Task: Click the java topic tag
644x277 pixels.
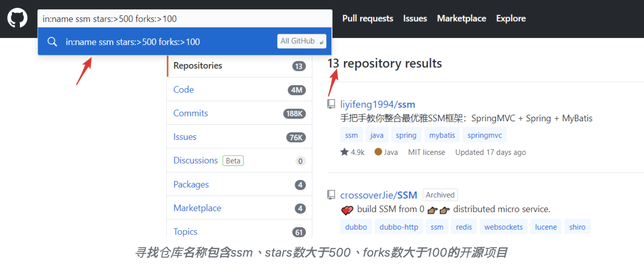Action: tap(377, 135)
